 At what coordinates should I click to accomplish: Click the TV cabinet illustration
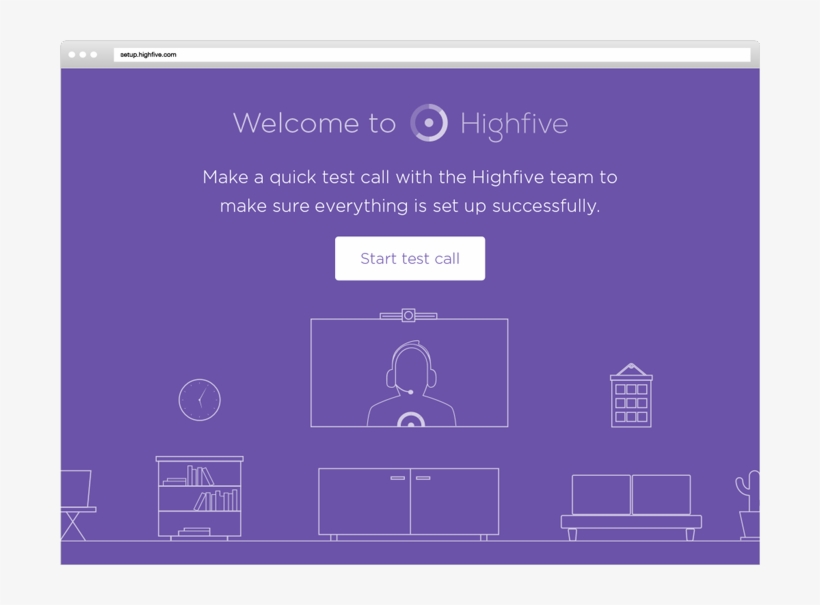[408, 504]
